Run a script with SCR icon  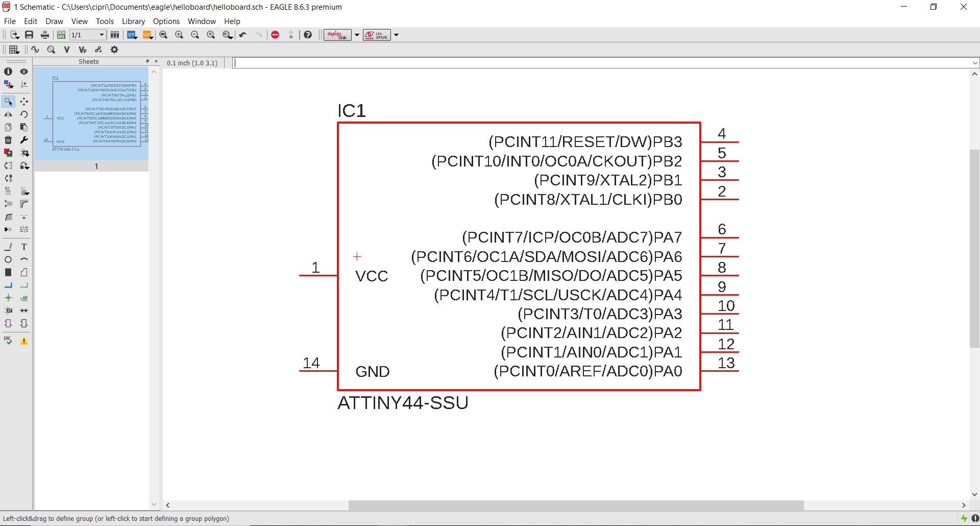coord(132,35)
